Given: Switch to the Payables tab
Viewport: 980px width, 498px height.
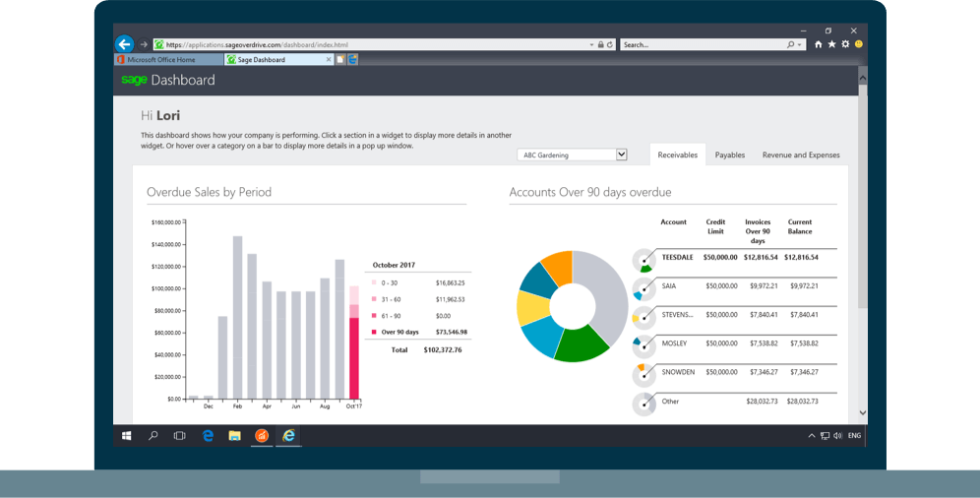Looking at the screenshot, I should click(x=729, y=155).
